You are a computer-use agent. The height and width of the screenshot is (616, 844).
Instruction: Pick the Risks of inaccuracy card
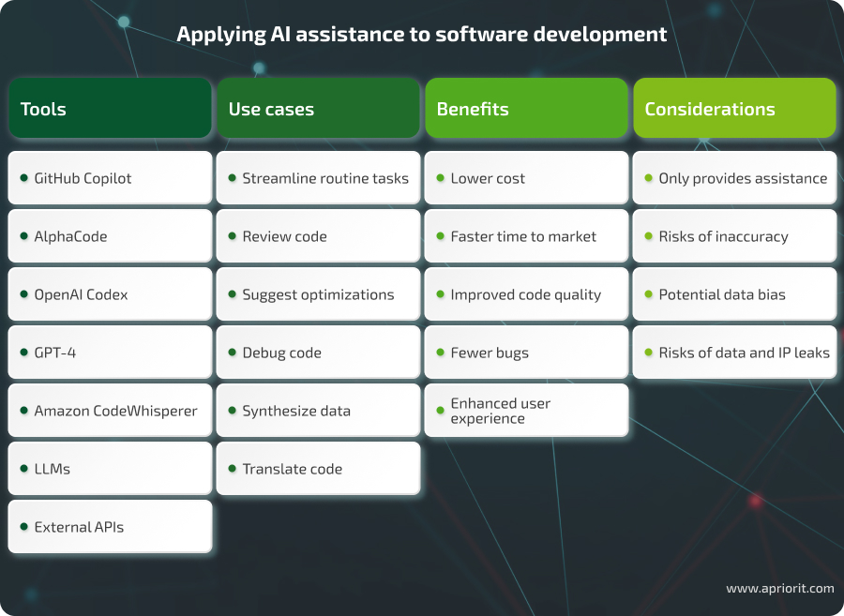pos(734,235)
